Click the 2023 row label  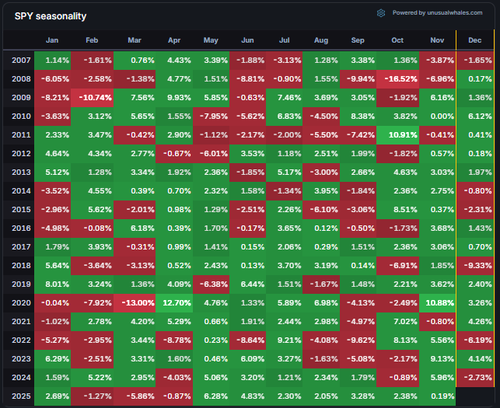21,359
